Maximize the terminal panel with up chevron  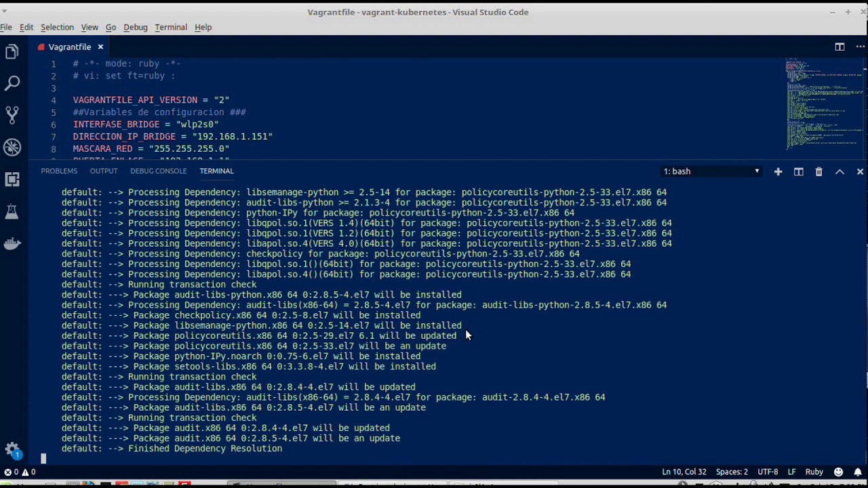click(840, 171)
